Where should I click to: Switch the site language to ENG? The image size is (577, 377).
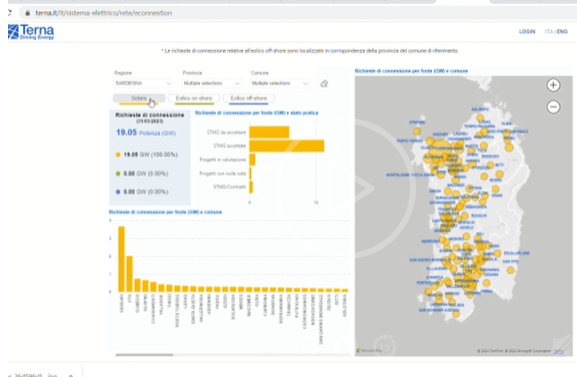(x=562, y=32)
